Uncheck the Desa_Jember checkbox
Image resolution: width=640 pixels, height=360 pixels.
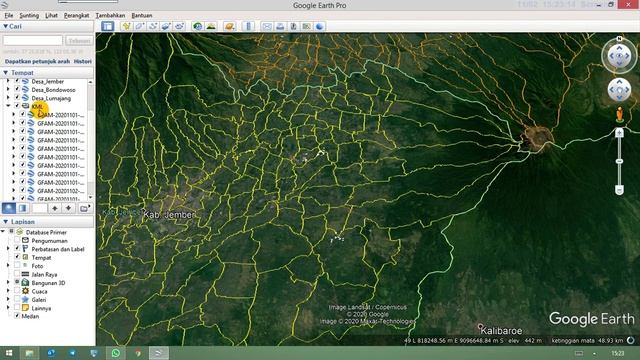(17, 81)
